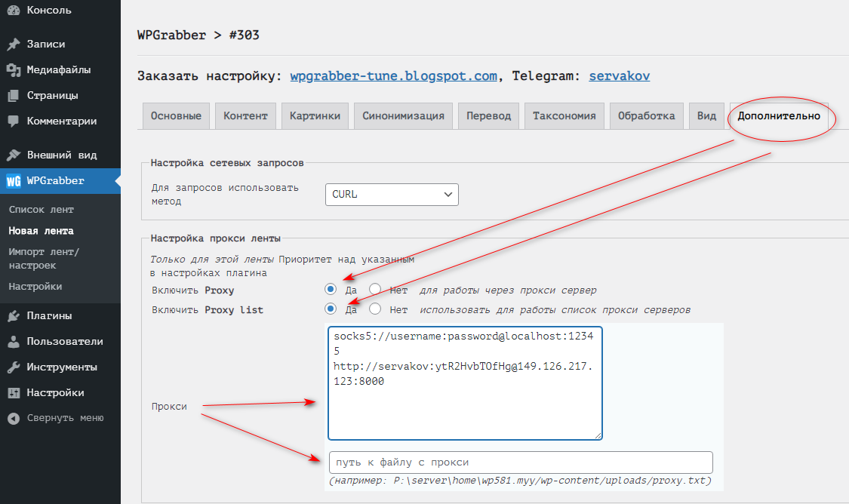849x504 pixels.
Task: Select Нет radio for Proxy list
Action: (375, 309)
